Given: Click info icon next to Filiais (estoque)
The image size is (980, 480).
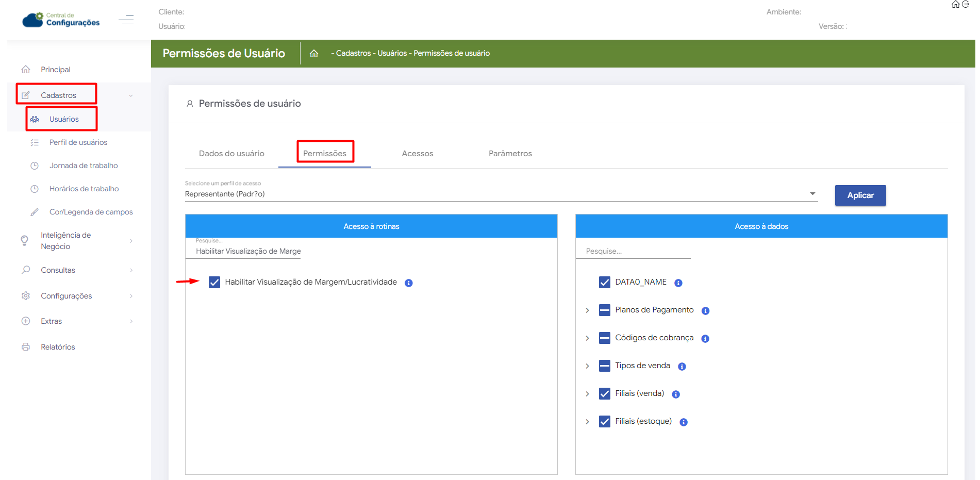Looking at the screenshot, I should click(x=683, y=422).
